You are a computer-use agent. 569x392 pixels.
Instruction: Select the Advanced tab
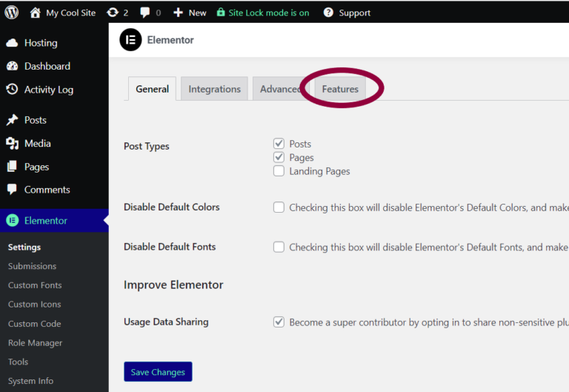coord(279,89)
